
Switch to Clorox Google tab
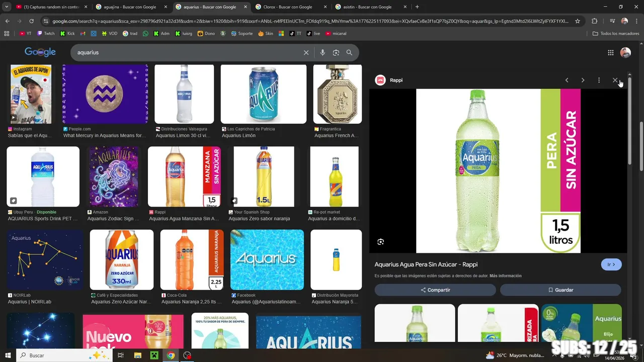tap(291, 7)
